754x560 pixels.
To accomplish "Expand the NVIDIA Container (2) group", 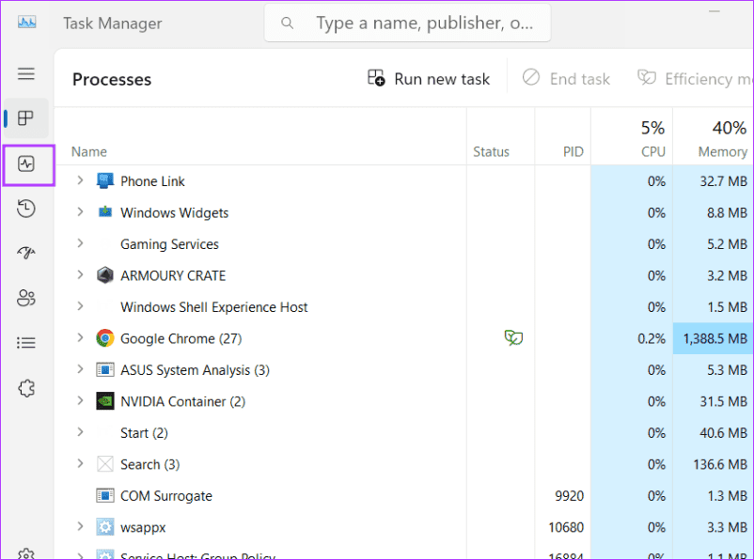I will pos(80,401).
